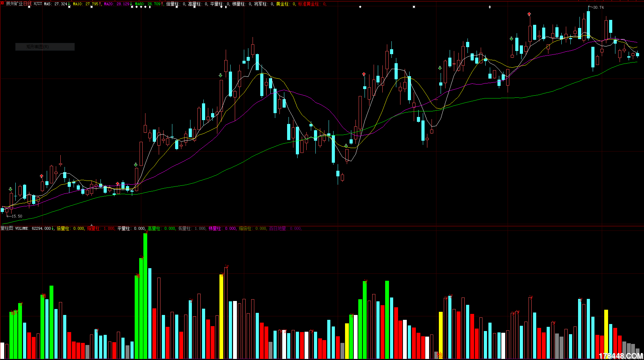Click the 梯量柱: 0 label in price header

click(x=241, y=4)
